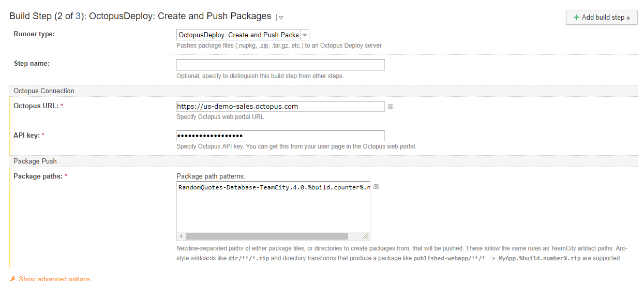644x281 pixels.
Task: Click parameter insert icon beside Octopus URL field
Action: [391, 107]
